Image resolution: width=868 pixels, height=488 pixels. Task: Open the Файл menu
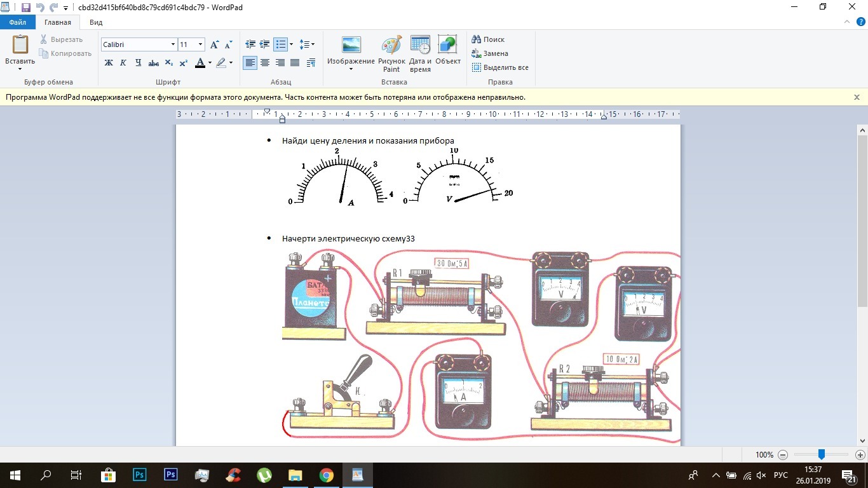click(x=18, y=22)
